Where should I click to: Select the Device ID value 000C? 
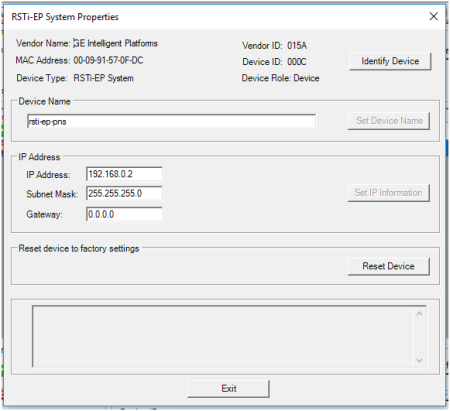click(297, 62)
